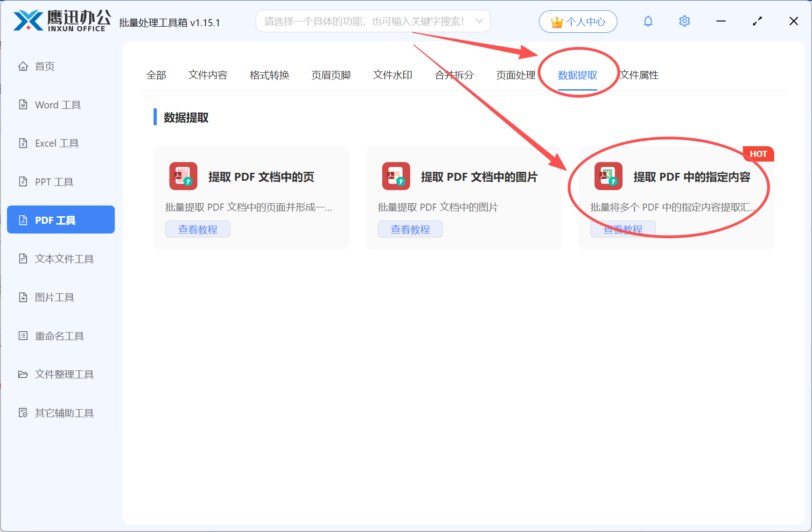The width and height of the screenshot is (812, 532).
Task: Select PDF 工具 in the sidebar
Action: point(61,220)
